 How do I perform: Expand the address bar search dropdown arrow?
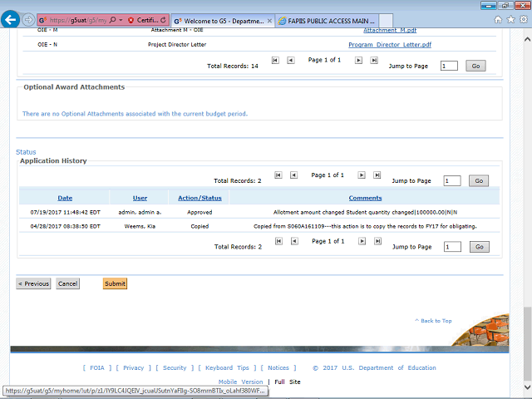[121, 19]
